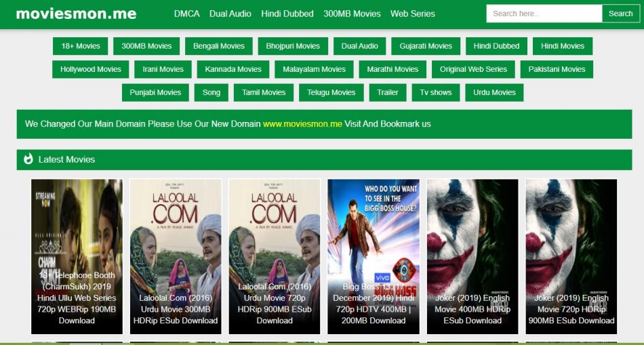The height and width of the screenshot is (345, 644).
Task: Open the Bigg Boss 13 poster
Action: (x=374, y=256)
